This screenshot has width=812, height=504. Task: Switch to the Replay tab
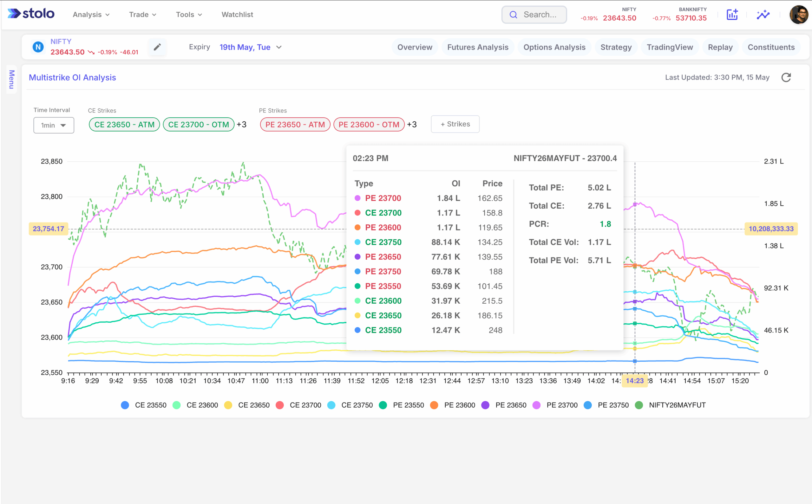pos(720,47)
